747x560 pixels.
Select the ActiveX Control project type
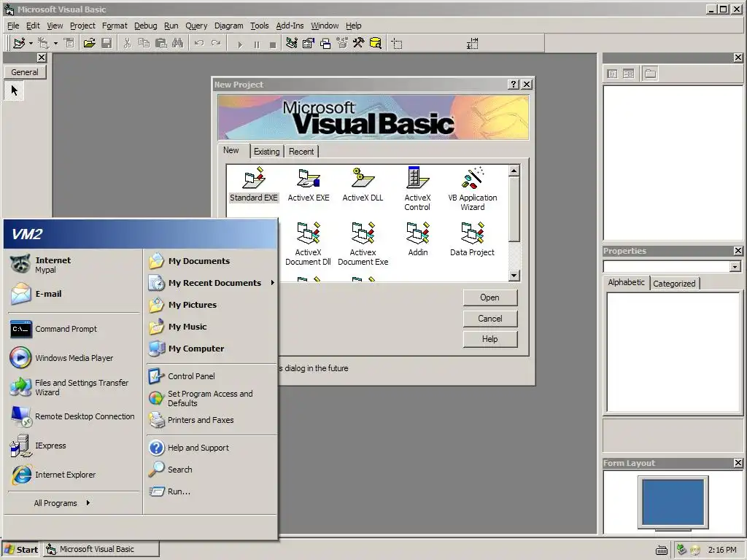(x=417, y=189)
